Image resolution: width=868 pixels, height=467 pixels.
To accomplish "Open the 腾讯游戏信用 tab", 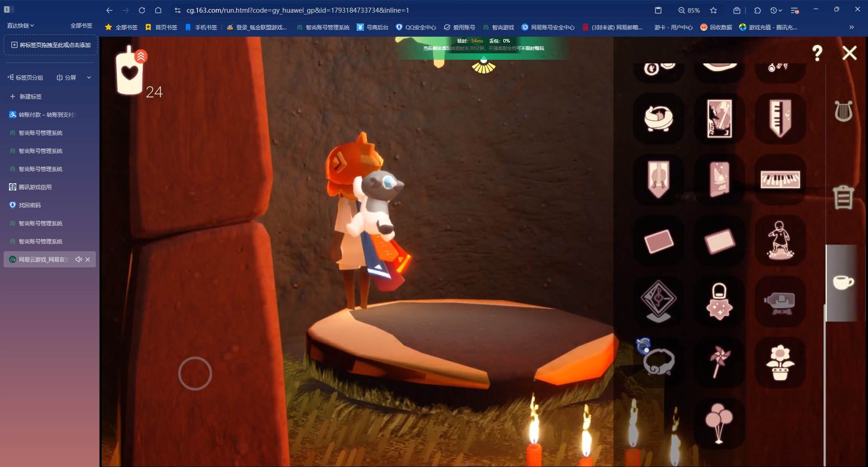I will click(x=50, y=187).
